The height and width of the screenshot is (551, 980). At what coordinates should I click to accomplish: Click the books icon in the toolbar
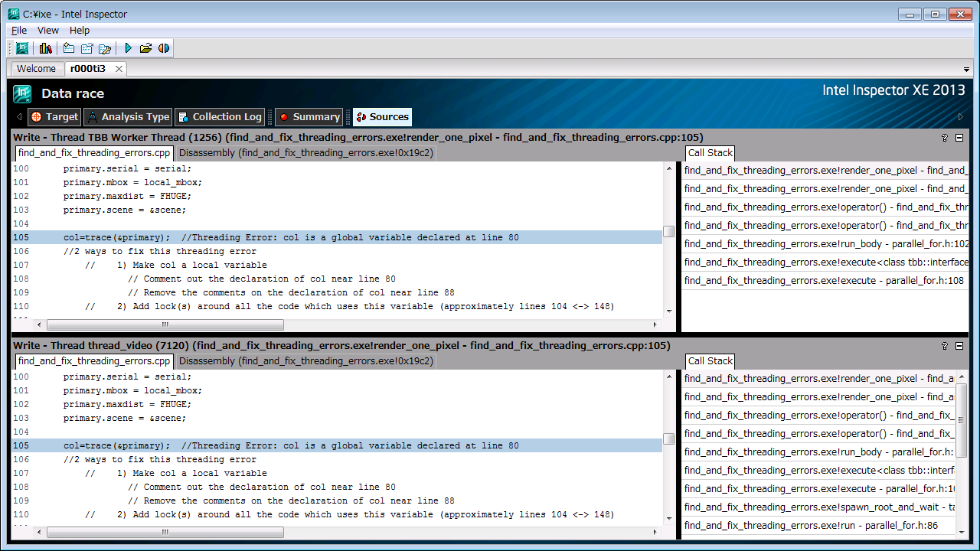point(46,48)
